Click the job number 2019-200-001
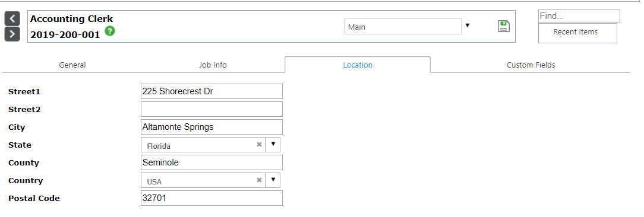This screenshot has width=644, height=217. pyautogui.click(x=65, y=35)
